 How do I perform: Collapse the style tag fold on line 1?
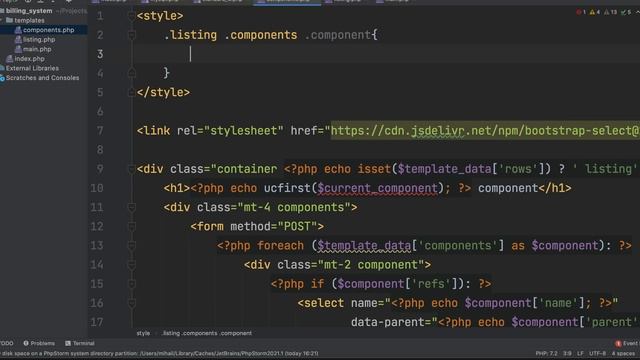[x=131, y=16]
